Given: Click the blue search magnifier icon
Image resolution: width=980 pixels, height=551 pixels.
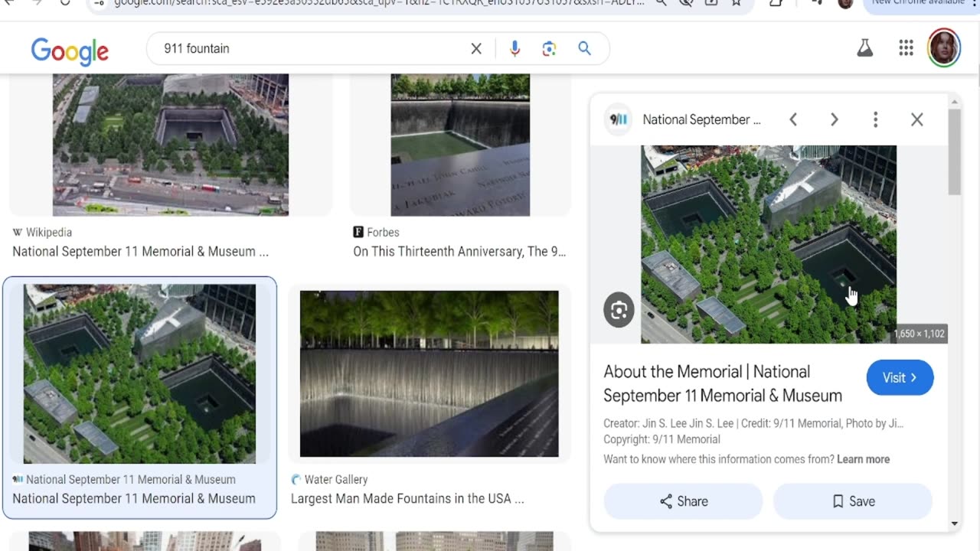Looking at the screenshot, I should (x=585, y=49).
